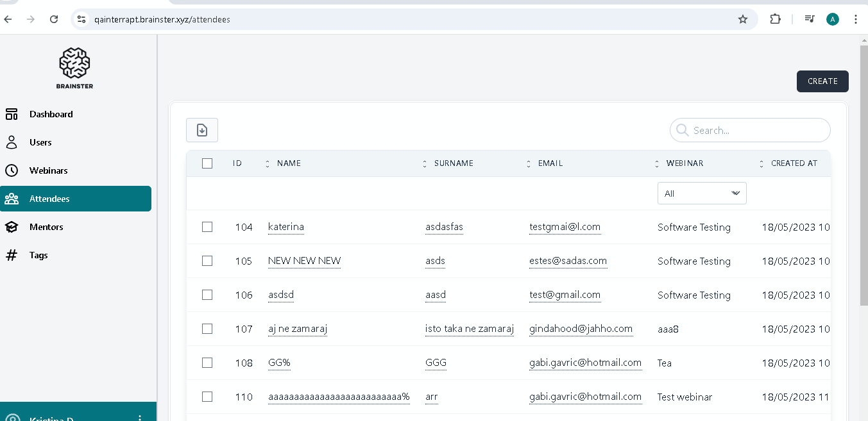Check the box for attendee 104
The height and width of the screenshot is (421, 868).
click(x=207, y=227)
